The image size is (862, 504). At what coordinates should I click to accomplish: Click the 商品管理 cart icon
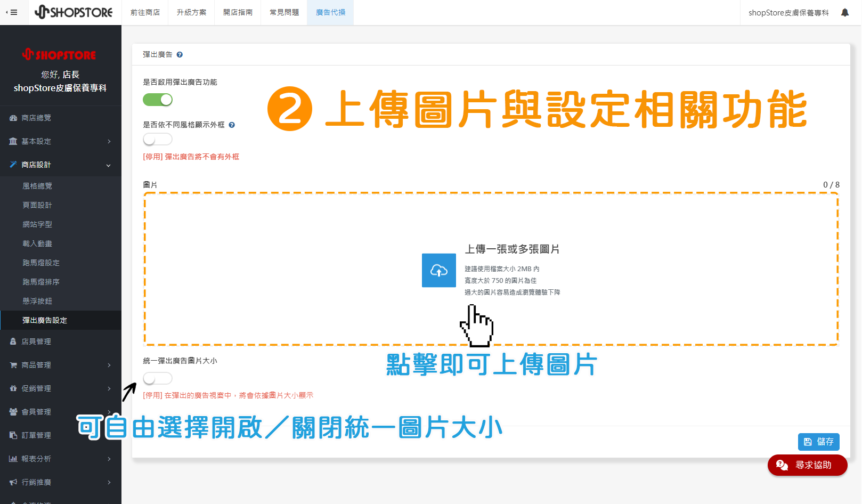coord(13,365)
